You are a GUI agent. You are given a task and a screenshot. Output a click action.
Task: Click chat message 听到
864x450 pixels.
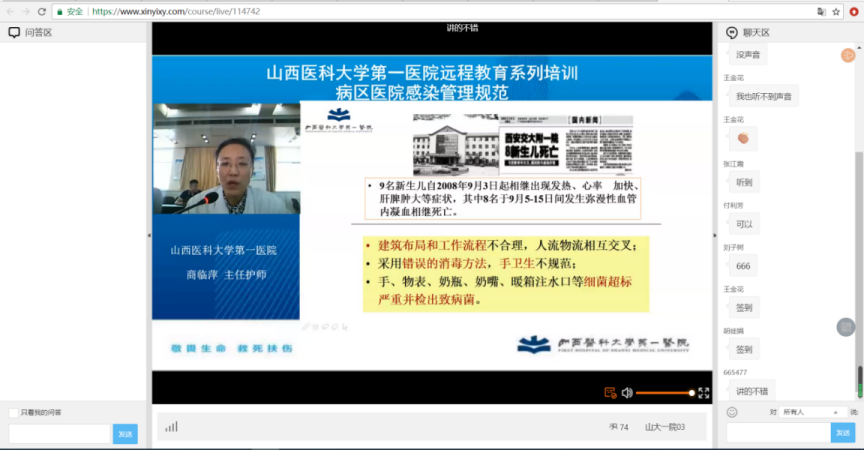pyautogui.click(x=744, y=182)
